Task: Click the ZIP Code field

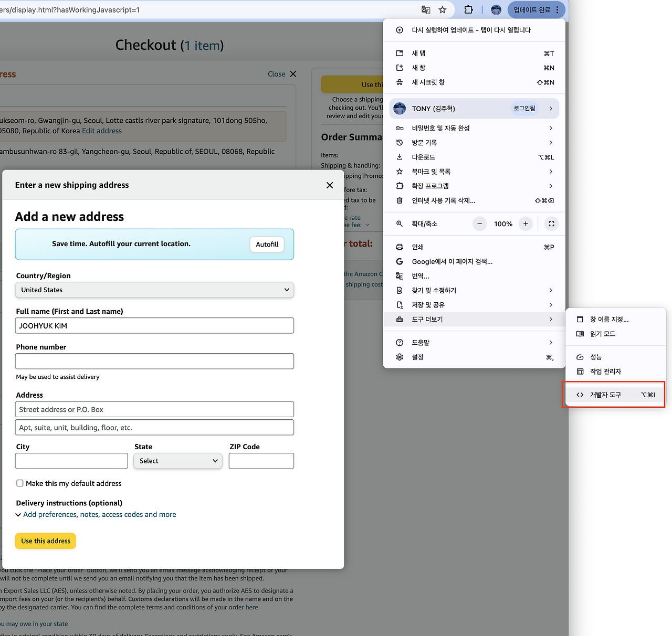Action: tap(261, 461)
